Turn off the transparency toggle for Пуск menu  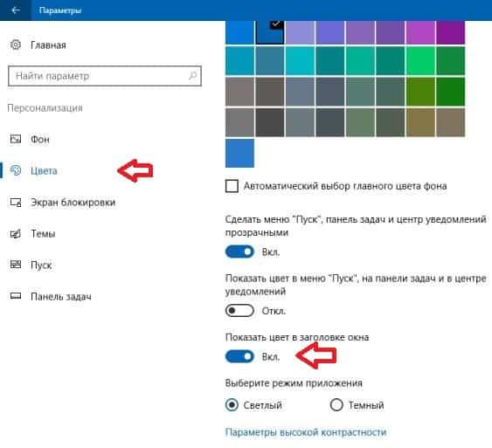(239, 252)
